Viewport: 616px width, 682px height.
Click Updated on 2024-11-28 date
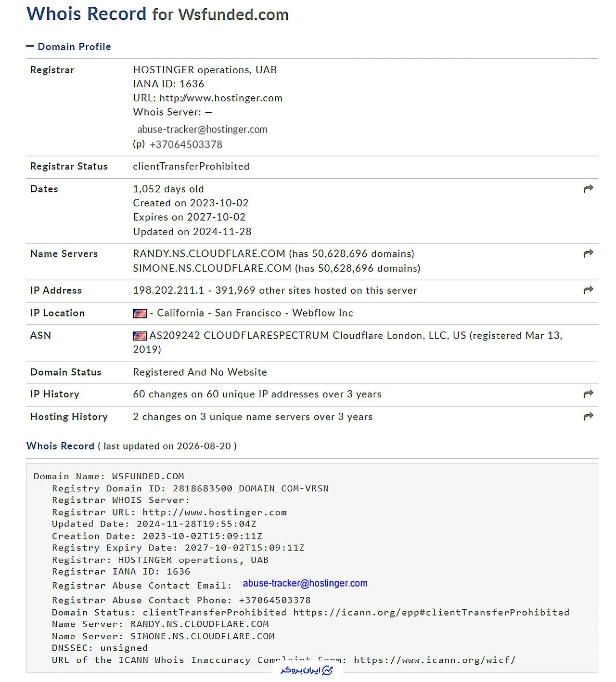(192, 232)
